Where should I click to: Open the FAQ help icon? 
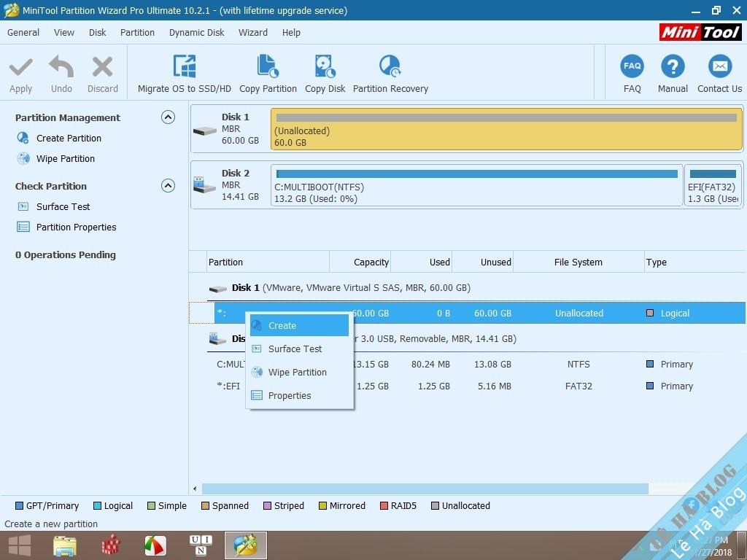pos(632,67)
